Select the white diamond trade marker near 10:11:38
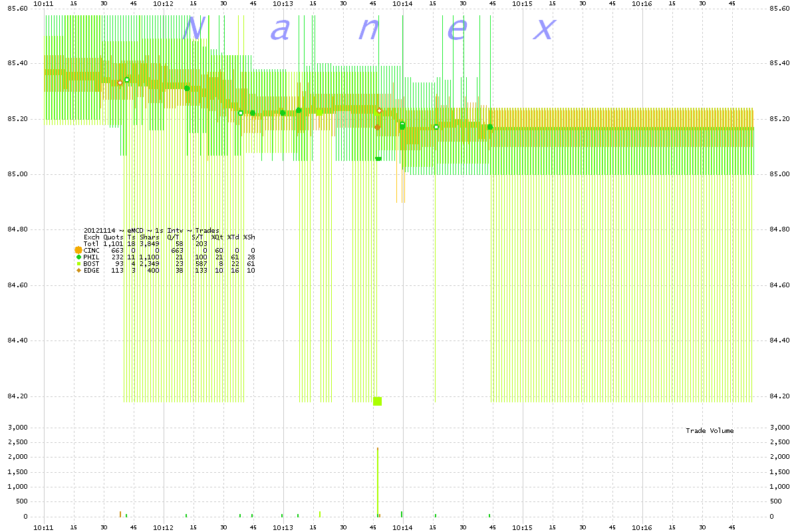Viewport: 798px width, 532px height. pyautogui.click(x=120, y=82)
